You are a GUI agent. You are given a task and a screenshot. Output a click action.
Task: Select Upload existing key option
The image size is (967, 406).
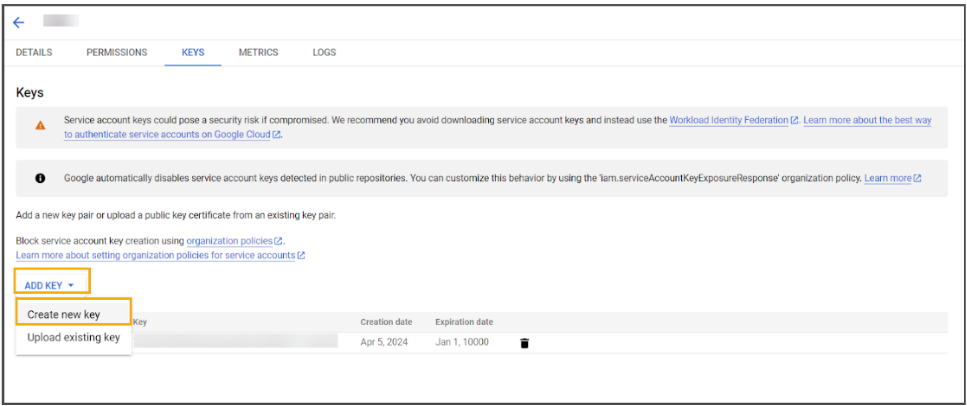[73, 338]
